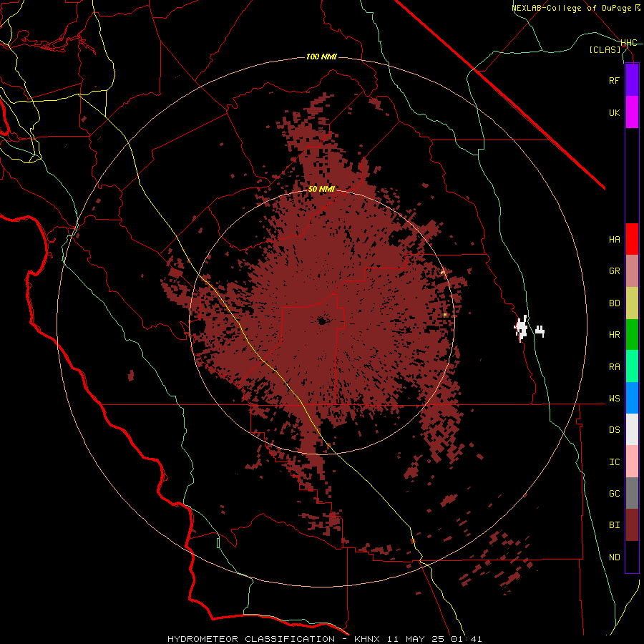Click the RA legend label
This screenshot has width=644, height=644.
click(x=614, y=367)
